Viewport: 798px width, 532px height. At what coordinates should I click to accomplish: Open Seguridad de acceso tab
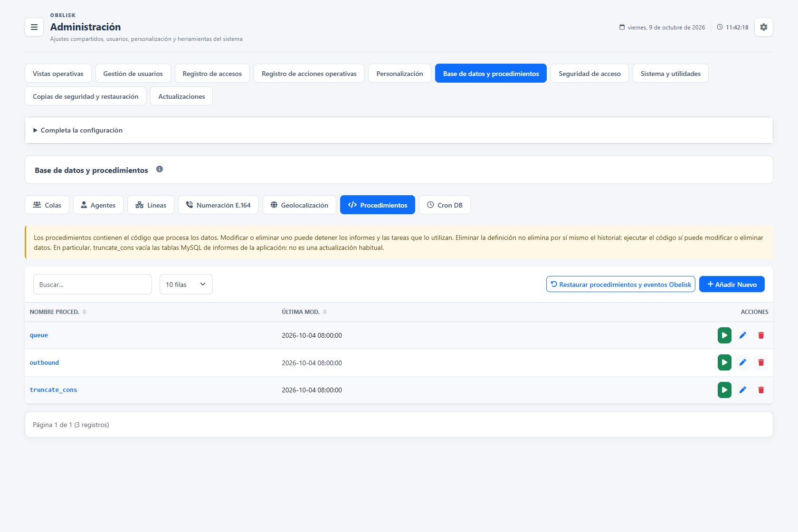(589, 74)
